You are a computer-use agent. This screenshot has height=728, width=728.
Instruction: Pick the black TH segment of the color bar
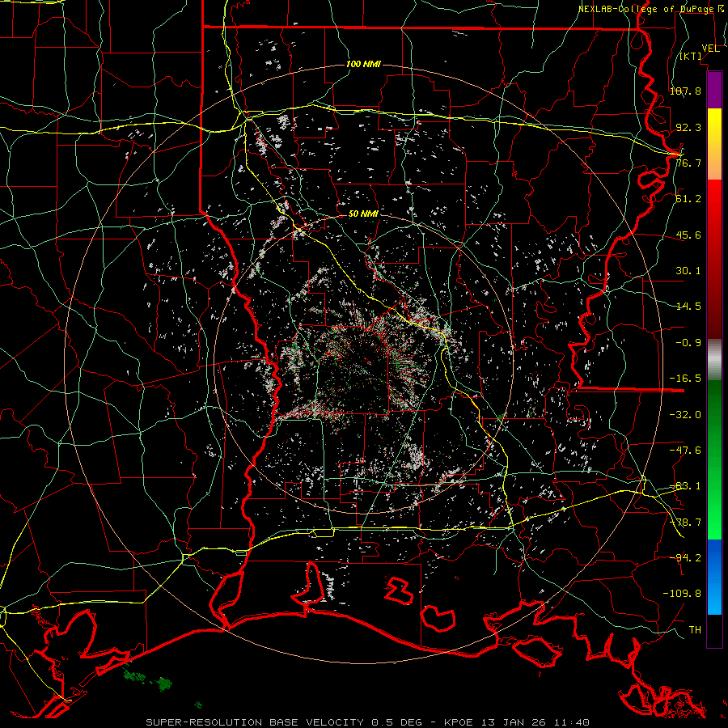(x=714, y=630)
